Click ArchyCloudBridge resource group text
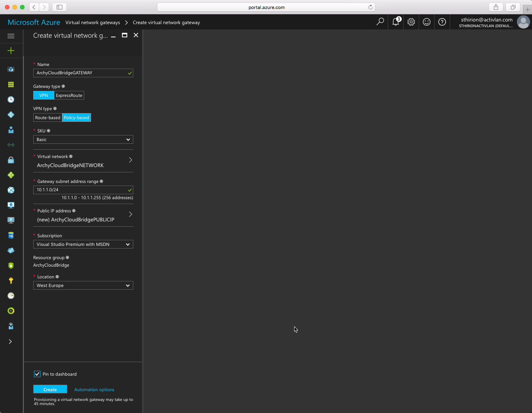Viewport: 532px width, 413px height. (x=51, y=265)
